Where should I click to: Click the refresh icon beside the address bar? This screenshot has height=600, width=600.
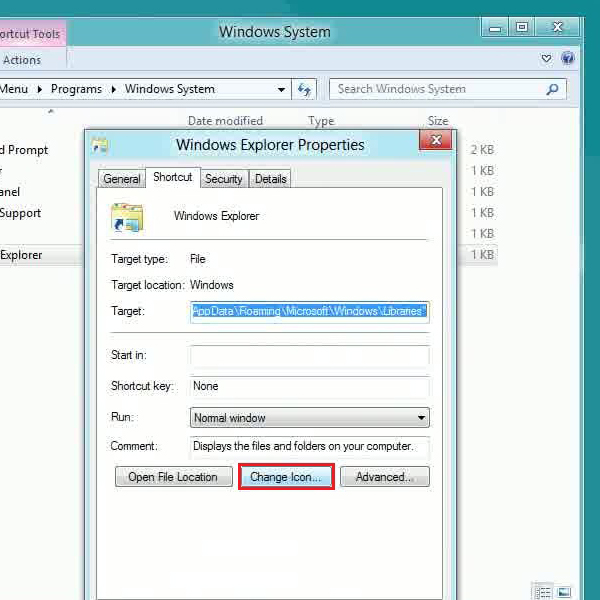pyautogui.click(x=304, y=90)
